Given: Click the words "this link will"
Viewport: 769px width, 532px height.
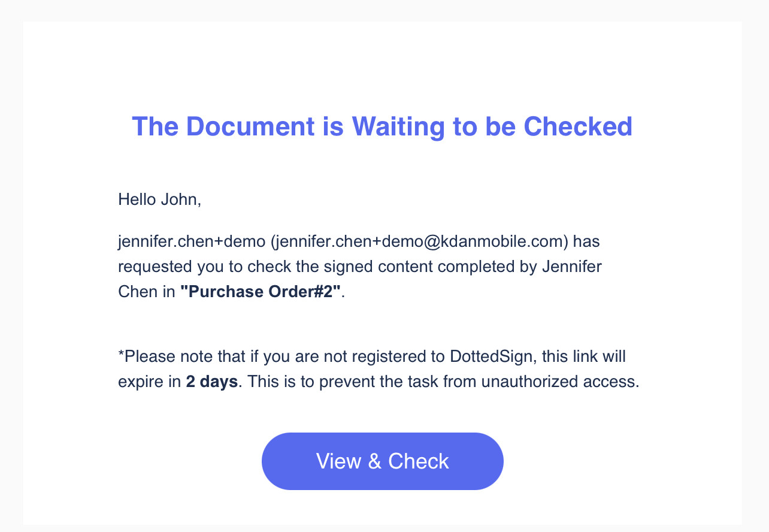Looking at the screenshot, I should [583, 356].
